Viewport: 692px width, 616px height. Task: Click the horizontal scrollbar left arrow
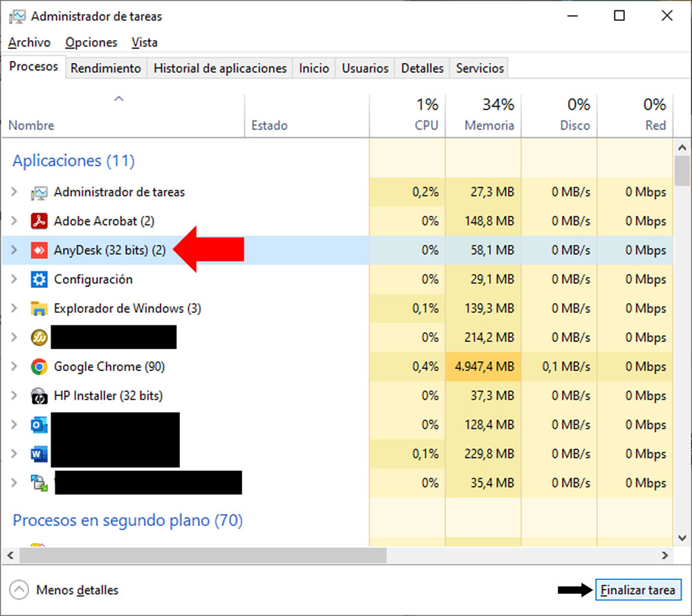point(10,556)
